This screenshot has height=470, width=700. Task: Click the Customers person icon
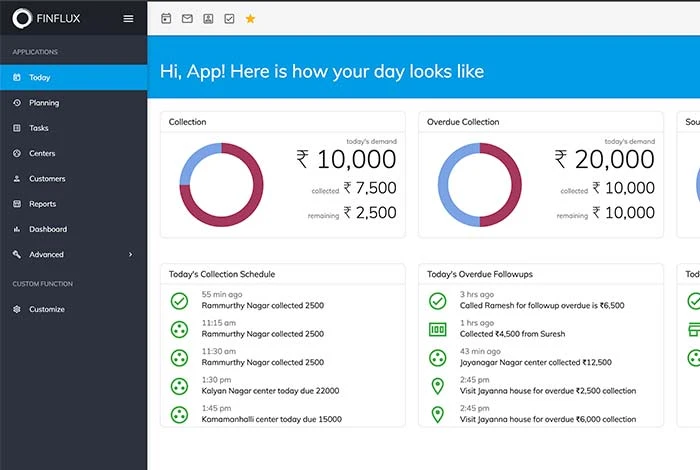click(17, 179)
